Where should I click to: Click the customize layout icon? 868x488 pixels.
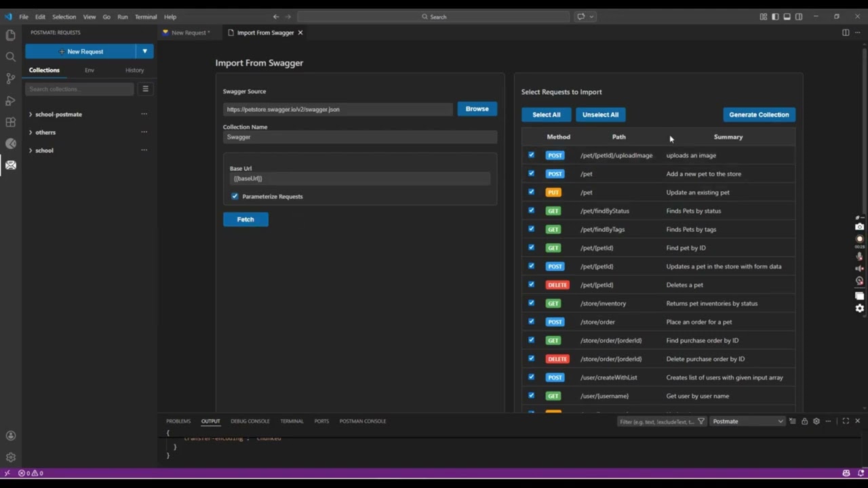pyautogui.click(x=764, y=16)
